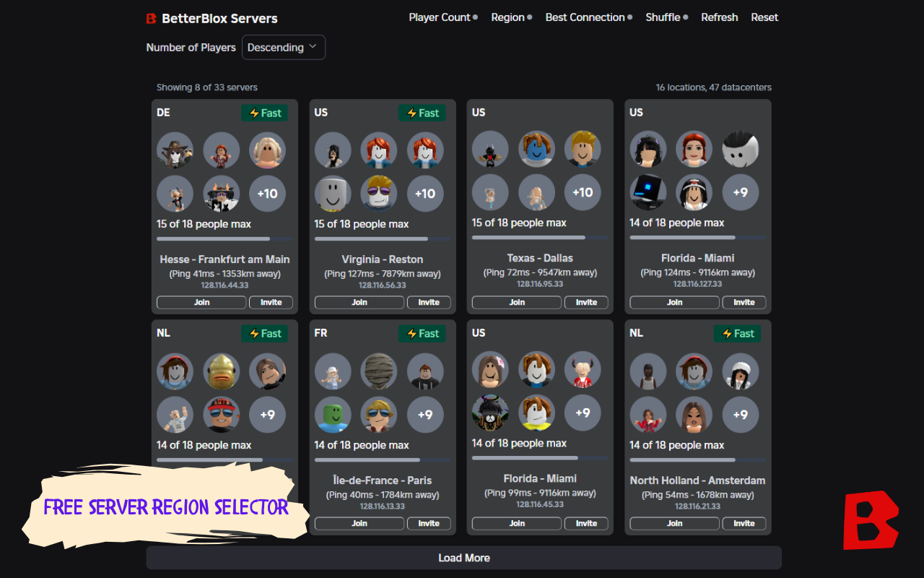The width and height of the screenshot is (924, 578).
Task: Invite to the Texas - Dallas server
Action: [x=586, y=303]
